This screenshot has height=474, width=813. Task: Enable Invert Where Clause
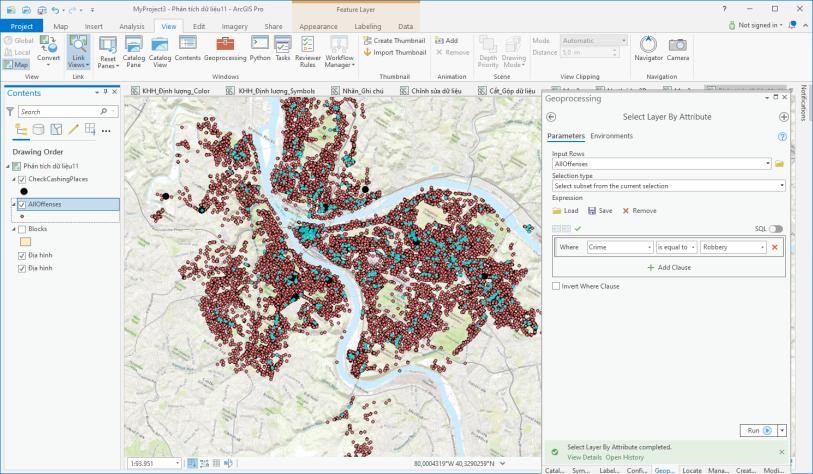pos(556,286)
